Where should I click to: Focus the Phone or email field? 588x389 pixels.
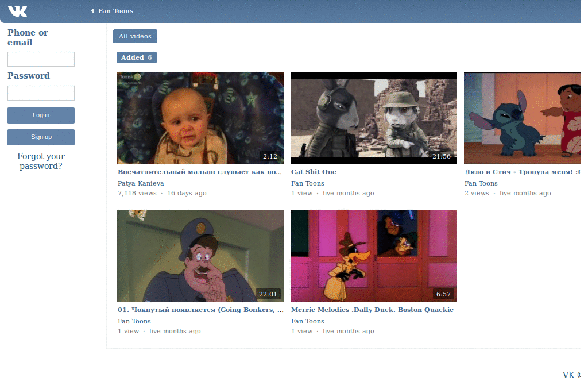click(x=41, y=59)
